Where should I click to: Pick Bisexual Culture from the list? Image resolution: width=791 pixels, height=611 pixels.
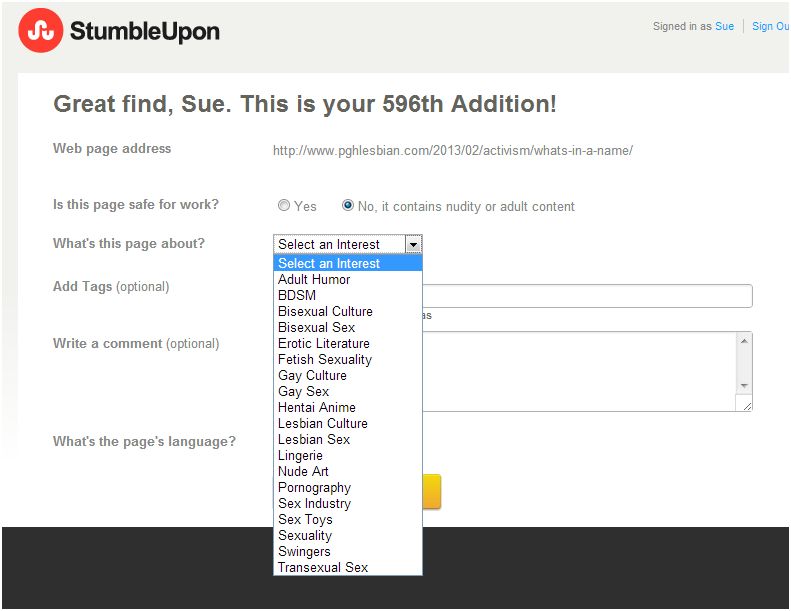[x=325, y=312]
